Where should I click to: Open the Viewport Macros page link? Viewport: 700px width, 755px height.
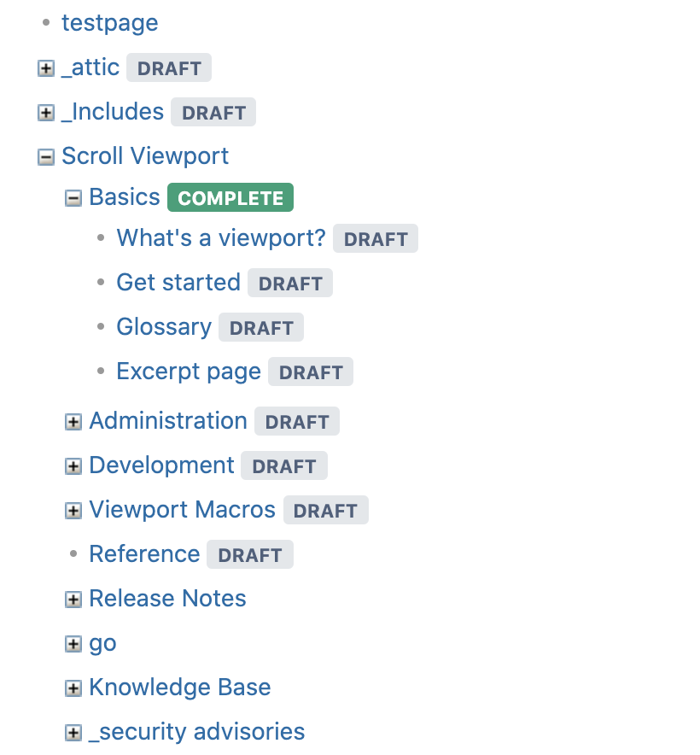click(182, 510)
